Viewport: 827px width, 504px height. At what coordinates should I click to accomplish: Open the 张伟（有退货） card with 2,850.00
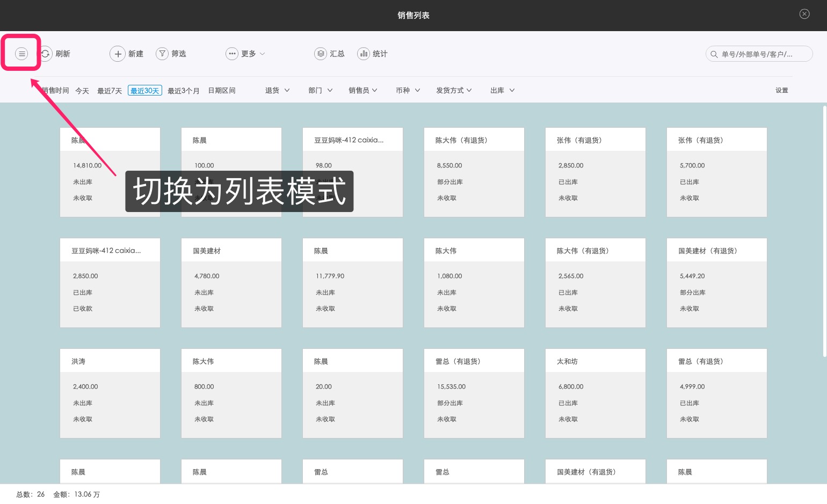(x=596, y=172)
